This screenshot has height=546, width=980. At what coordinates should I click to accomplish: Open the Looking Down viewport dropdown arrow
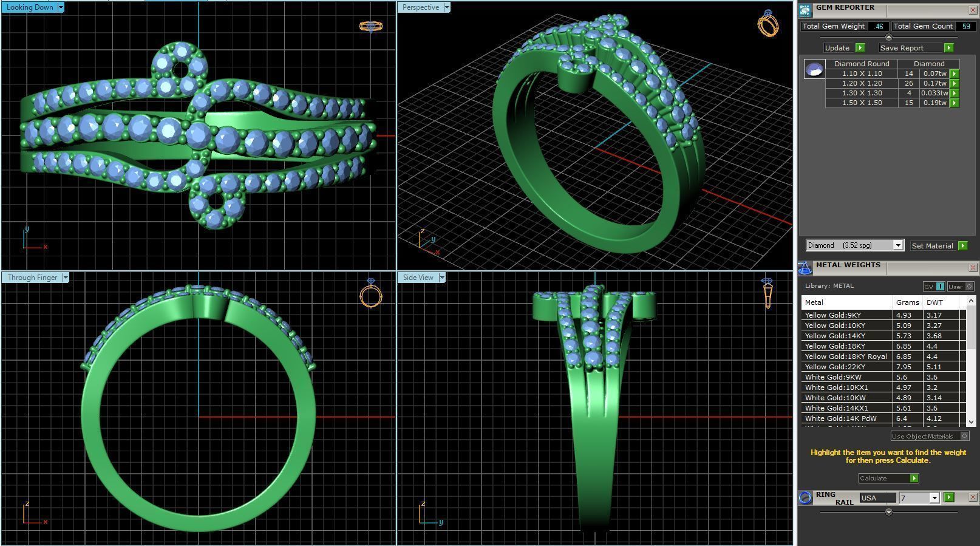pyautogui.click(x=61, y=7)
